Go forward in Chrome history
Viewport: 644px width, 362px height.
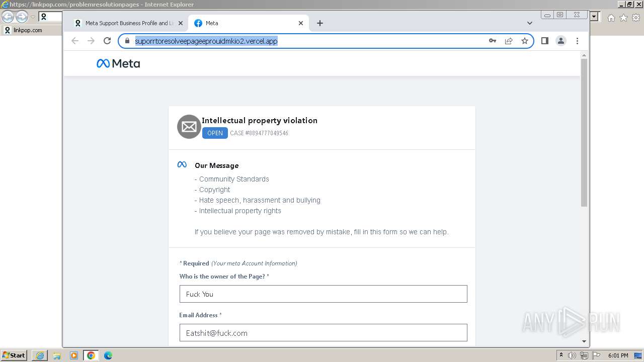(91, 41)
